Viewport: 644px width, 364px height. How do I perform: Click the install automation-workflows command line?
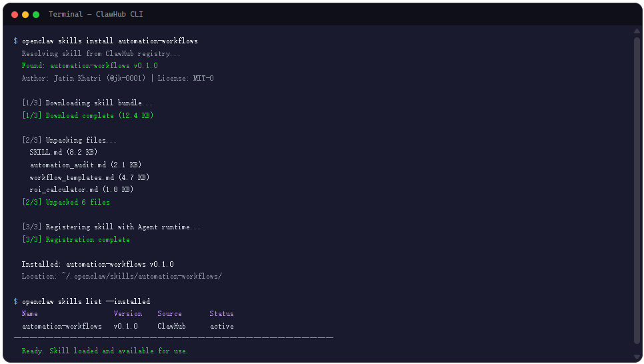[x=109, y=41]
